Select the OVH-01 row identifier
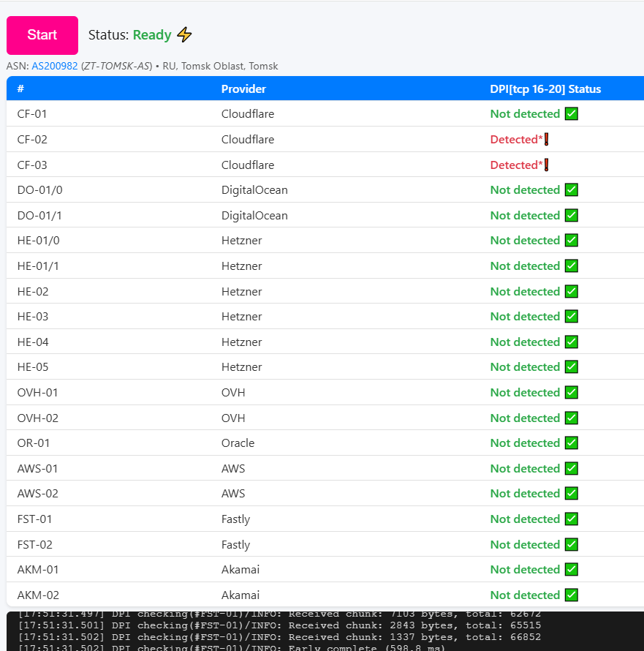This screenshot has width=644, height=651. pos(37,393)
